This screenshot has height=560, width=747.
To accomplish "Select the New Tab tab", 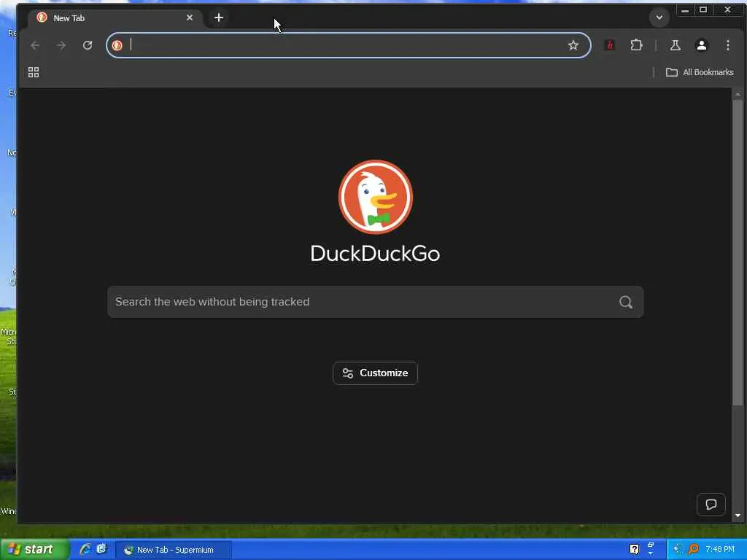I will coord(115,17).
